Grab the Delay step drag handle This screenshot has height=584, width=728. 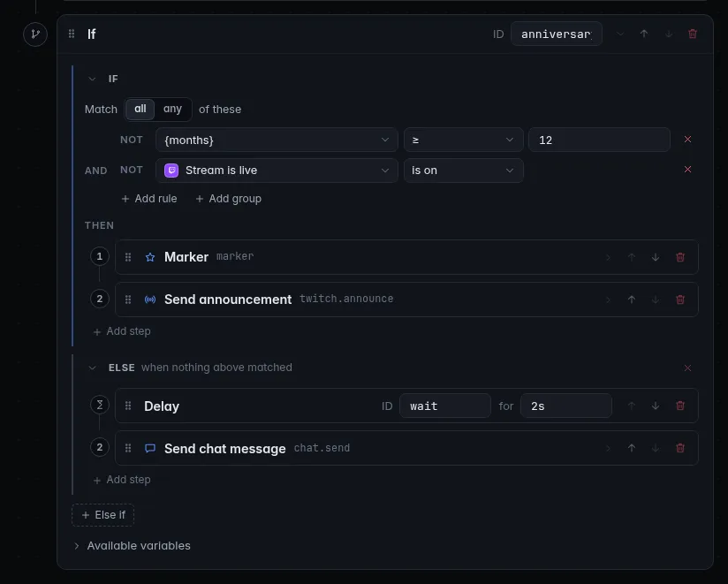pyautogui.click(x=128, y=406)
